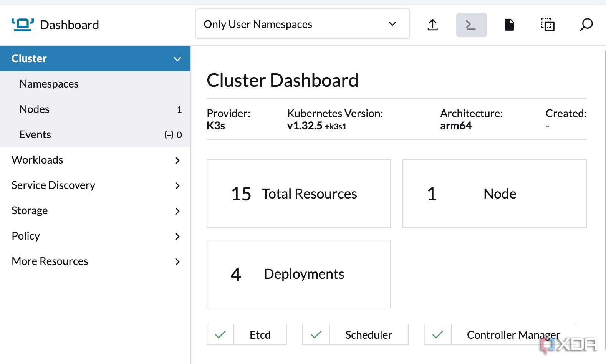Select the Storage menu label
The width and height of the screenshot is (606, 364).
click(30, 211)
